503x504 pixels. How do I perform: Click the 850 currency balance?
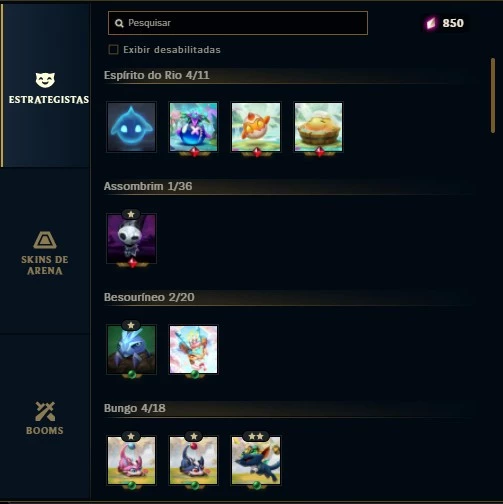444,23
